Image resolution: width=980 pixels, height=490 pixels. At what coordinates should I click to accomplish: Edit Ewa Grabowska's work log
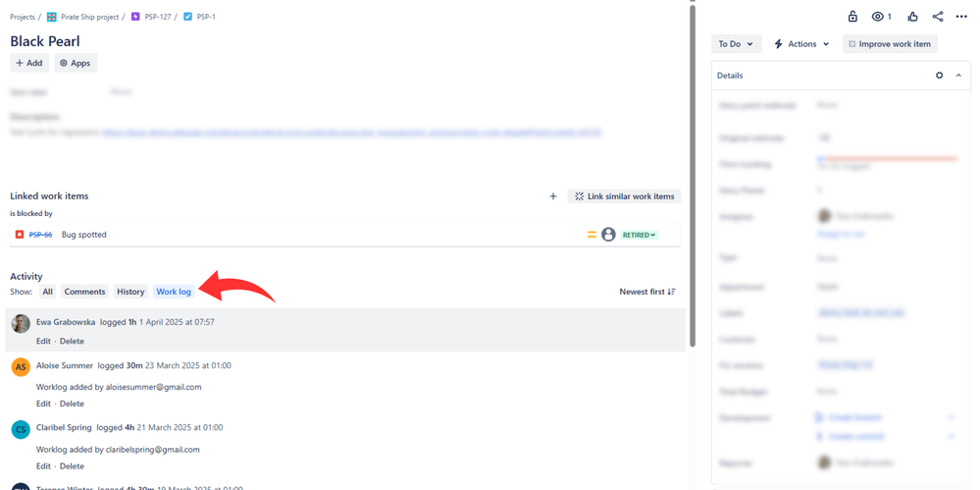(43, 341)
